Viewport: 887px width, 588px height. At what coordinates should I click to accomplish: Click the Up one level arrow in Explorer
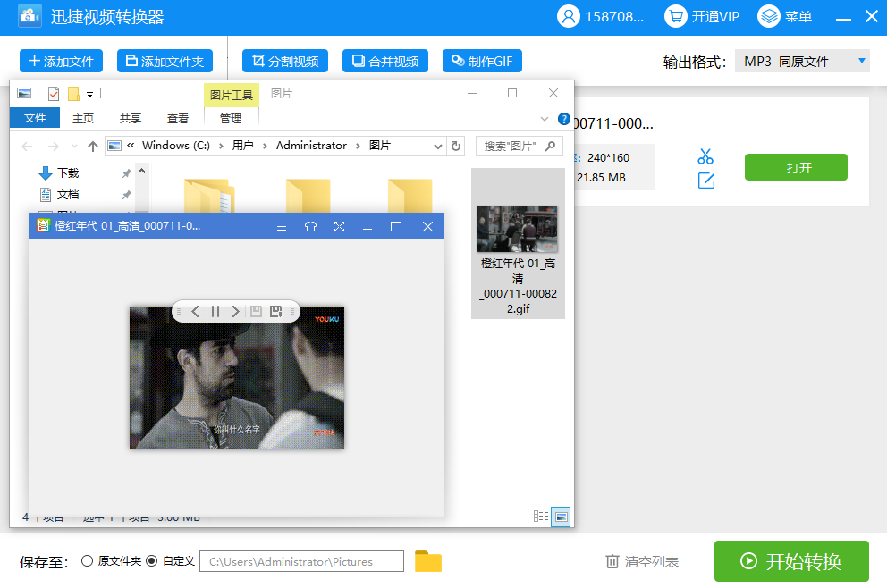pos(93,147)
